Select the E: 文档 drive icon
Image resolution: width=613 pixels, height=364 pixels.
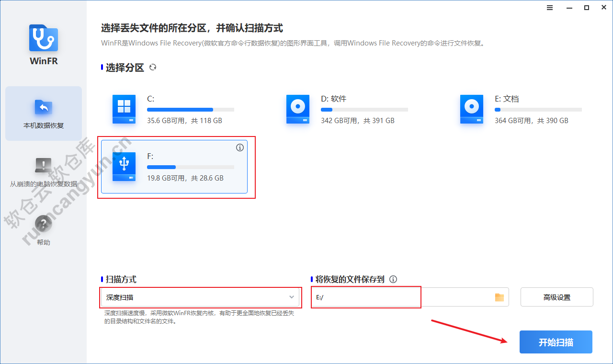[472, 109]
